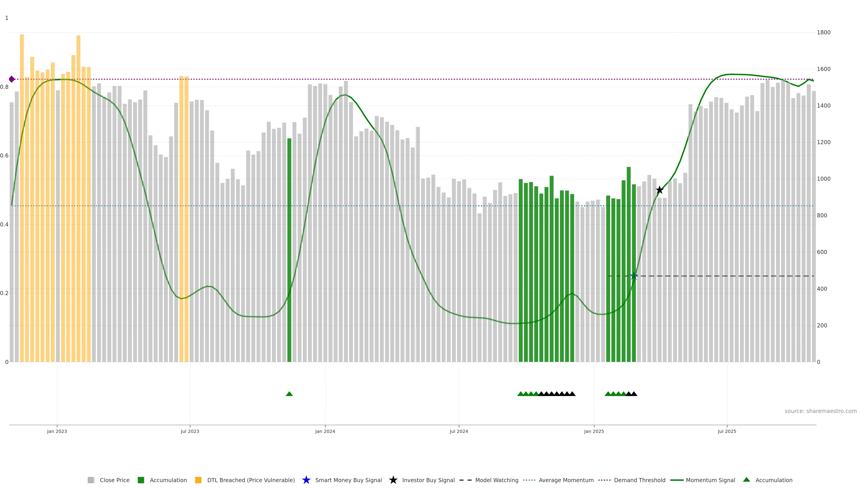Click the green Accumulation legend square
The height and width of the screenshot is (488, 868).
pyautogui.click(x=141, y=480)
